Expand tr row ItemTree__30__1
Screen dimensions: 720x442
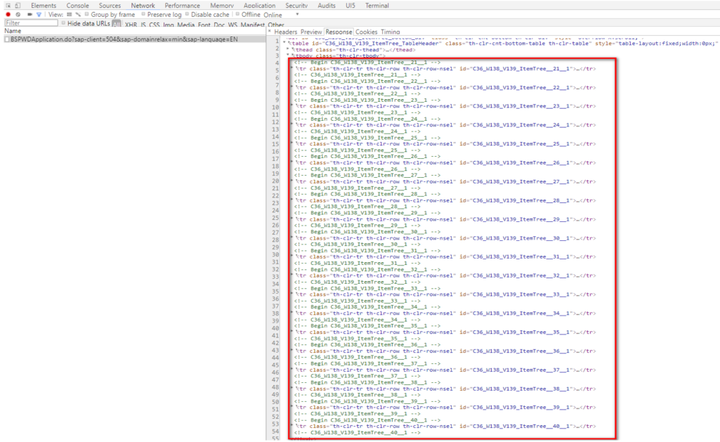[x=292, y=238]
